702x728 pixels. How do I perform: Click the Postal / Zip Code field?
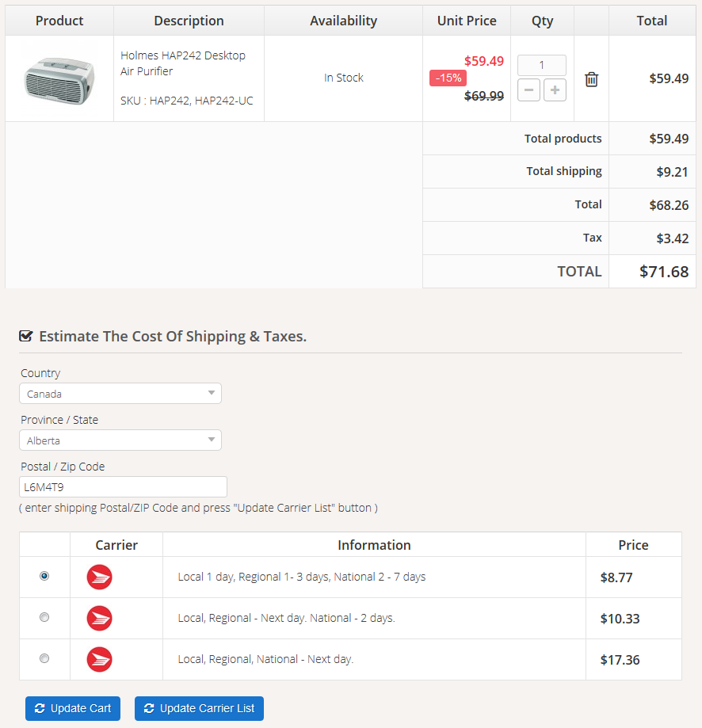tap(123, 486)
